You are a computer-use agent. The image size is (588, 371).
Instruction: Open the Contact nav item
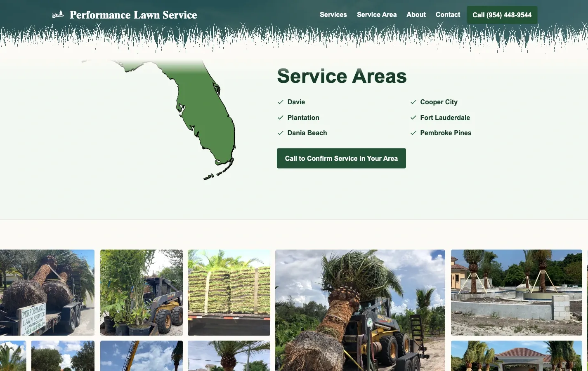[448, 14]
